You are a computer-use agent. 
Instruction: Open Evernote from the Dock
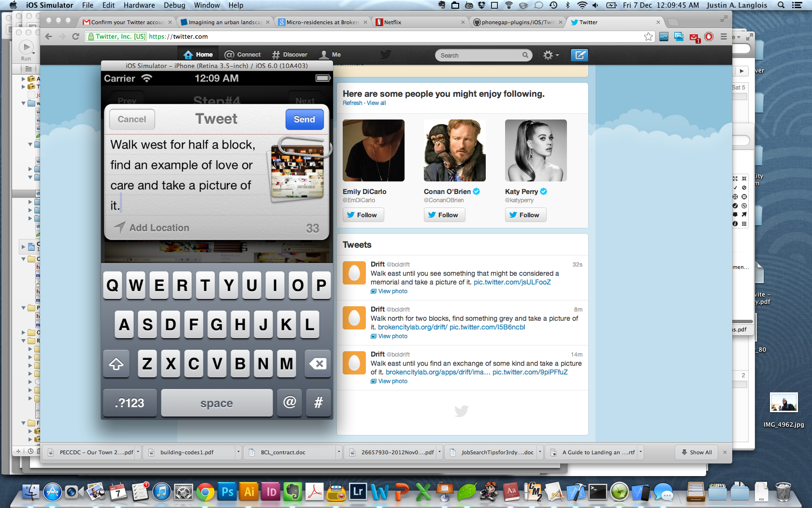(x=293, y=492)
